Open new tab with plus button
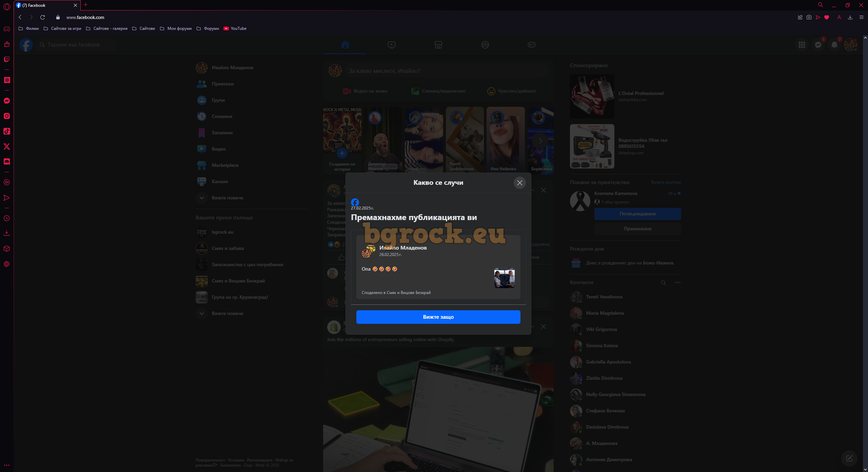 tap(85, 5)
